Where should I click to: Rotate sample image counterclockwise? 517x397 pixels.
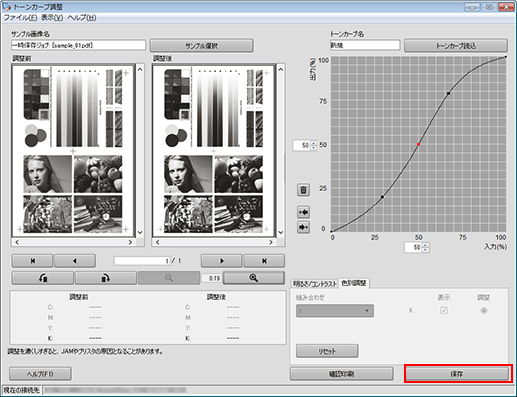43,278
